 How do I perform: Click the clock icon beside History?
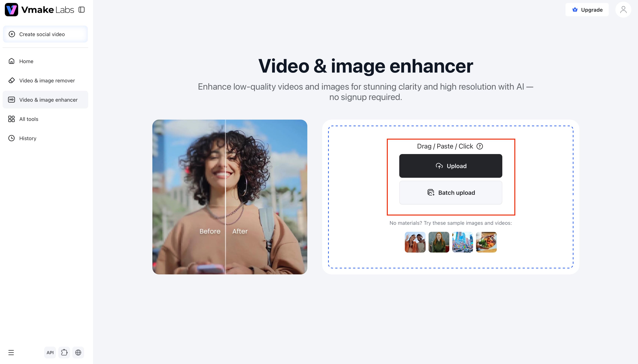click(x=11, y=138)
